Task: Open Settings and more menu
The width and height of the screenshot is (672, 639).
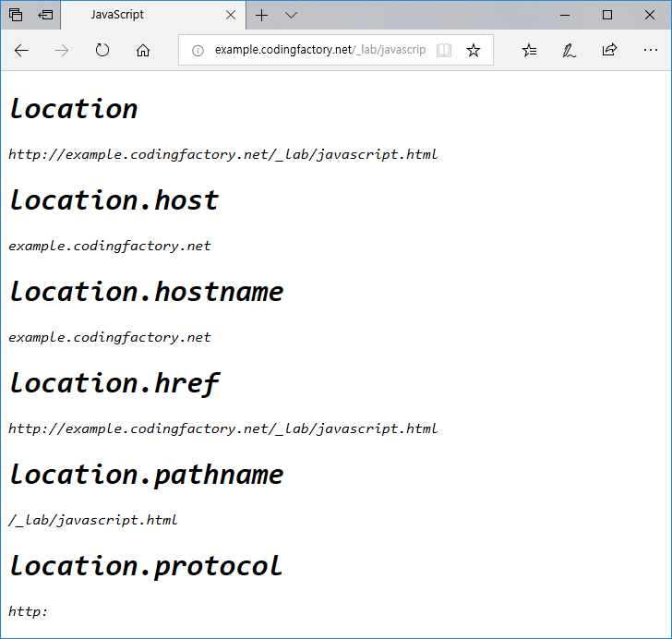Action: pyautogui.click(x=650, y=50)
